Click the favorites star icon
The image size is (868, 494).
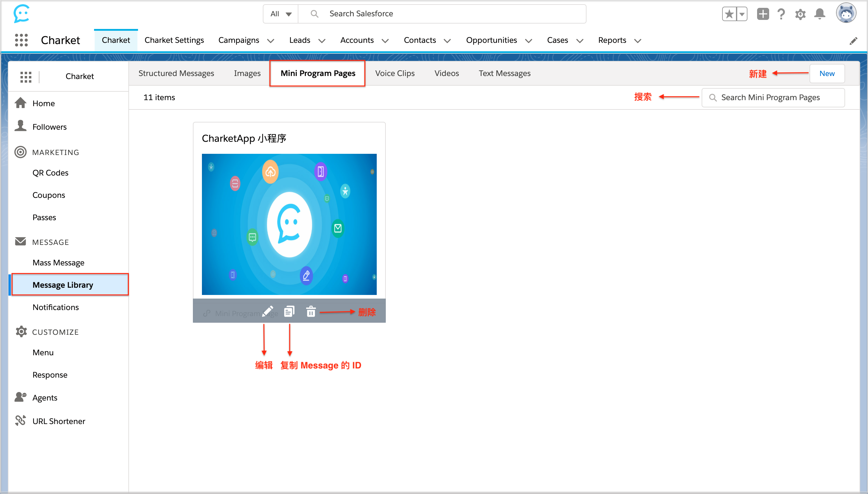click(x=729, y=14)
